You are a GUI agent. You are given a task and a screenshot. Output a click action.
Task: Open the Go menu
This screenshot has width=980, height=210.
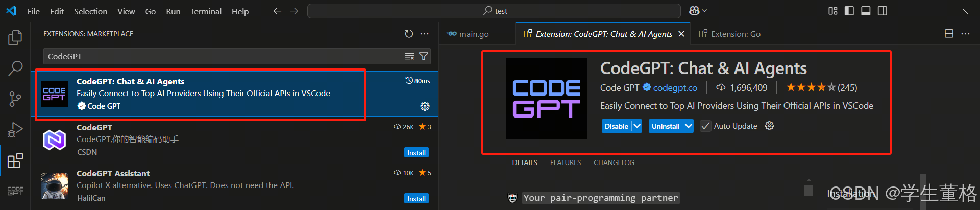click(x=151, y=11)
